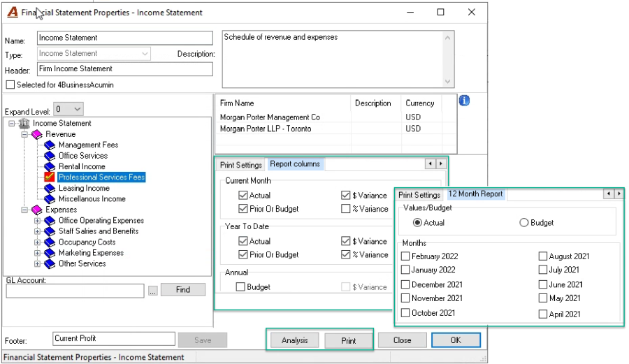Toggle Selected for 4BusinessAcumin checkbox
629x364 pixels.
pos(10,85)
